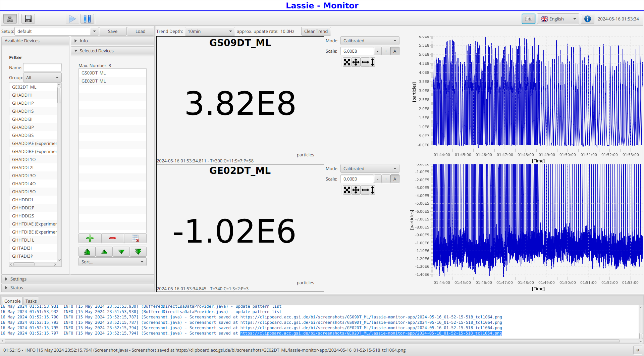Image resolution: width=644 pixels, height=356 pixels.
Task: Click the Load setup button
Action: click(x=140, y=31)
